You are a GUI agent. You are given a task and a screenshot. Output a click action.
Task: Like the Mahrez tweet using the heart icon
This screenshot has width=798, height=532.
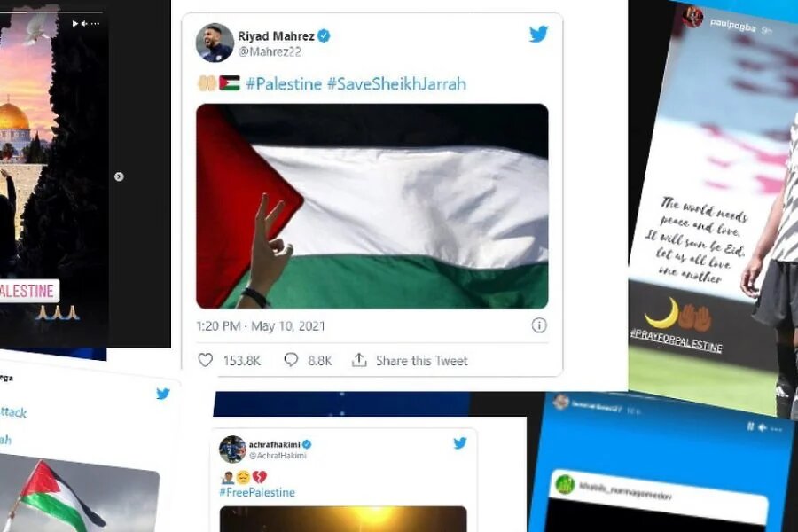coord(205,360)
